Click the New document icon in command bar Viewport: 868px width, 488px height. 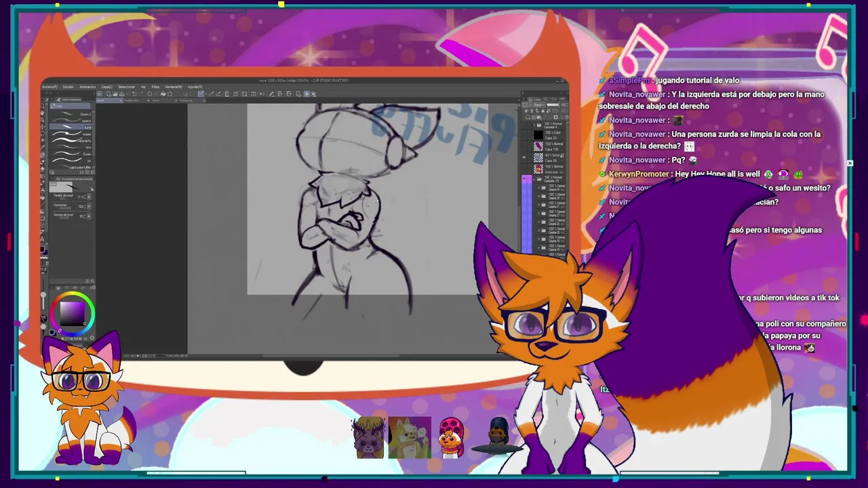point(109,94)
